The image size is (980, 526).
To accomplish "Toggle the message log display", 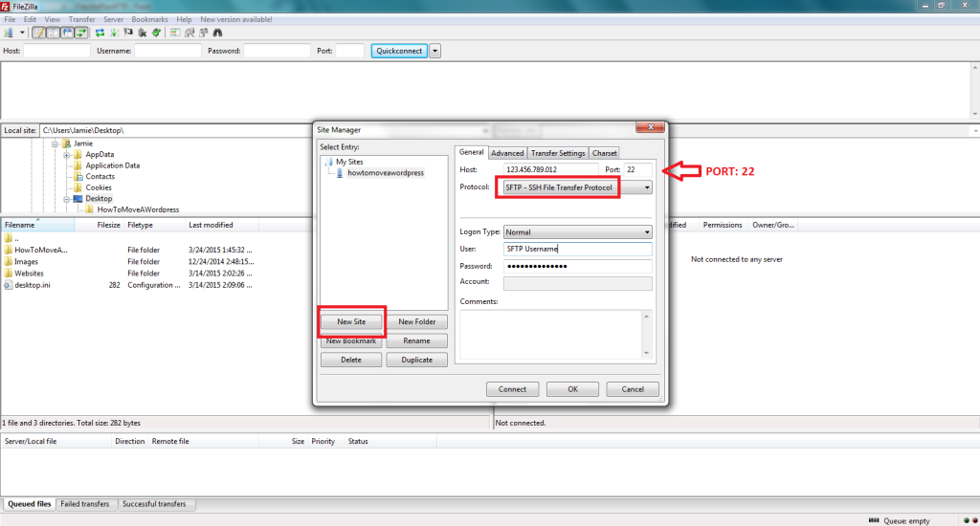I will pos(39,33).
